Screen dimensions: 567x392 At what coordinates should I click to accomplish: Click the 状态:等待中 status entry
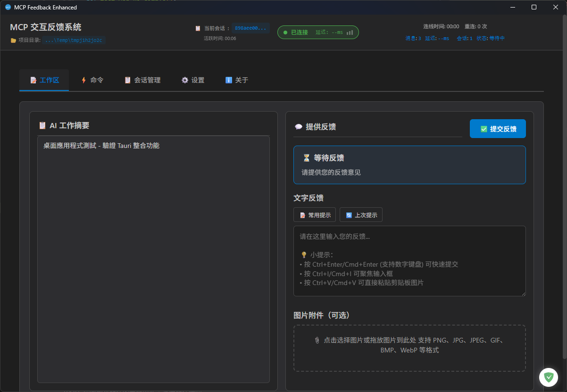(491, 38)
